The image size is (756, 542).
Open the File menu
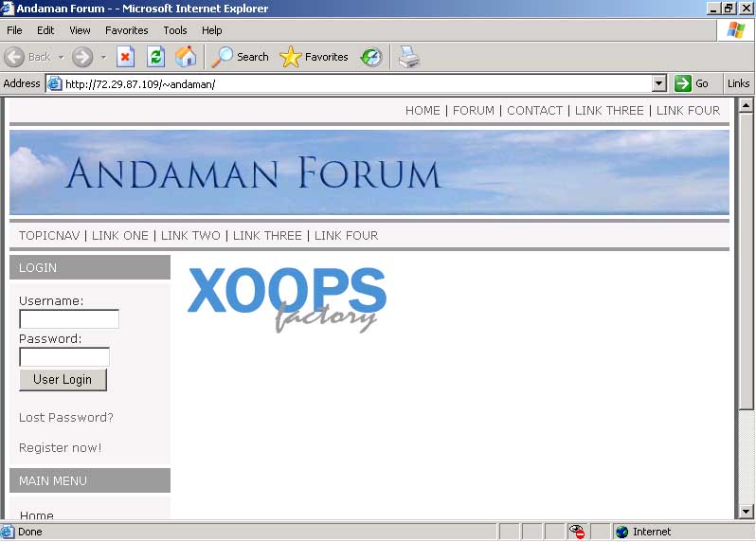click(x=14, y=30)
